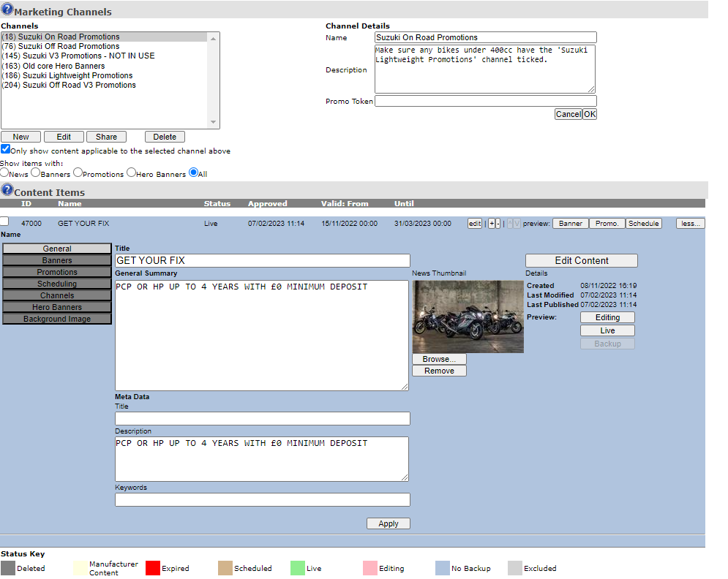Screen dimensions: 728x579
Task: Collapse item details with 'less...' button
Action: 690,224
